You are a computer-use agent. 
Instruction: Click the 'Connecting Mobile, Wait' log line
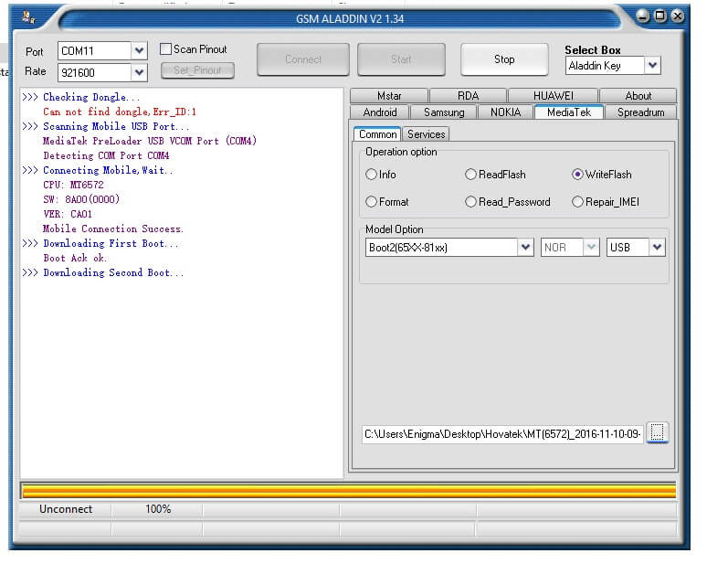coord(97,170)
